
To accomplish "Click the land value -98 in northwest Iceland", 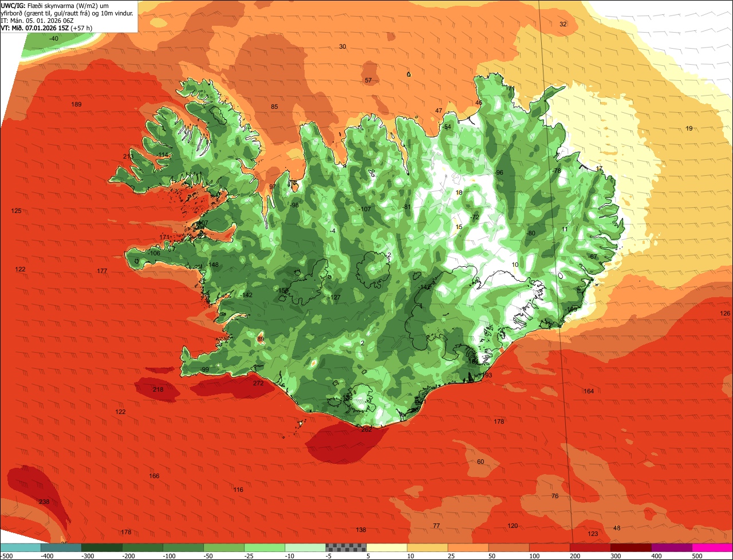I will [294, 205].
